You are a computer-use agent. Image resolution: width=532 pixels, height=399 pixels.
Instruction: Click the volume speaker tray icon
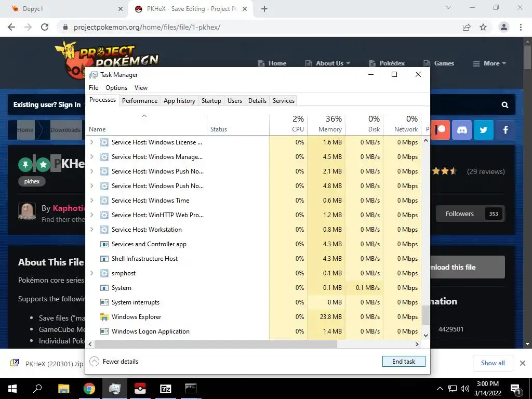coord(465,389)
